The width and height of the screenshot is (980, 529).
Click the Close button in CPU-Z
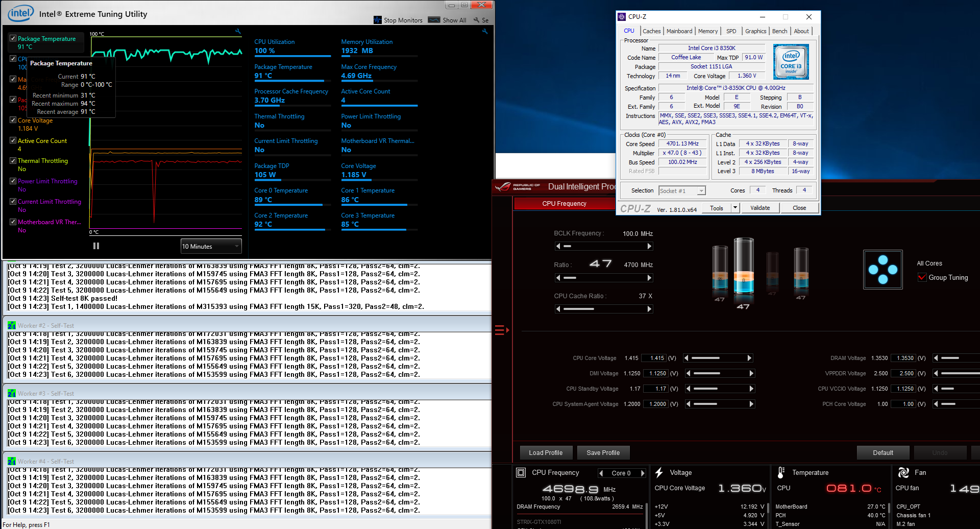point(799,208)
